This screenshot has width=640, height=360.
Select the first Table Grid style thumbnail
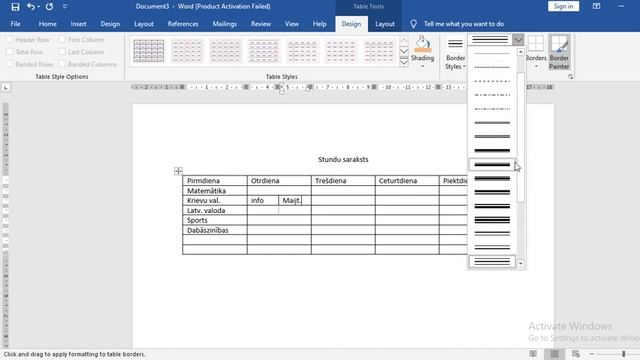tap(149, 51)
